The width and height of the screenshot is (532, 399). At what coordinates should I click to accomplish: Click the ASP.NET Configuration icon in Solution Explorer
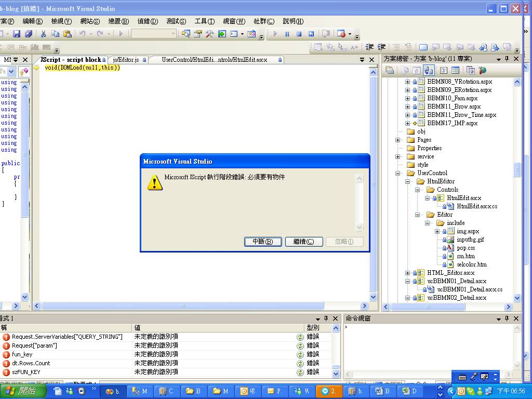483,70
